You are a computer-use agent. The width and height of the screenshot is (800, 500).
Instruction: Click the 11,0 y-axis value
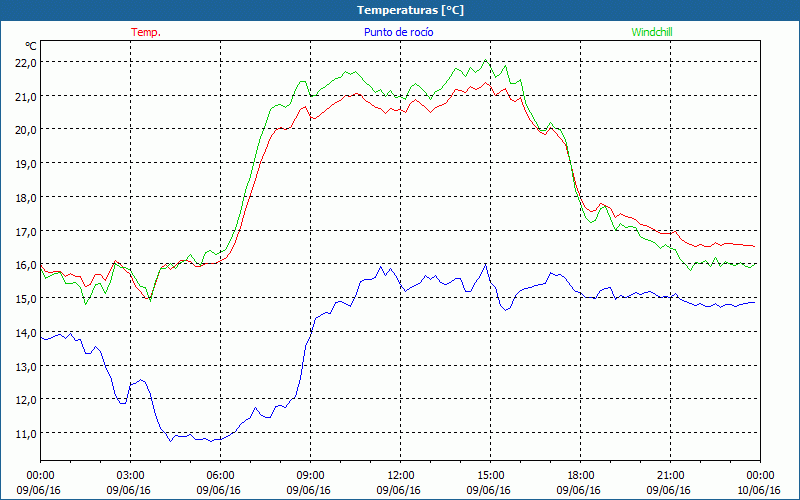(25, 433)
